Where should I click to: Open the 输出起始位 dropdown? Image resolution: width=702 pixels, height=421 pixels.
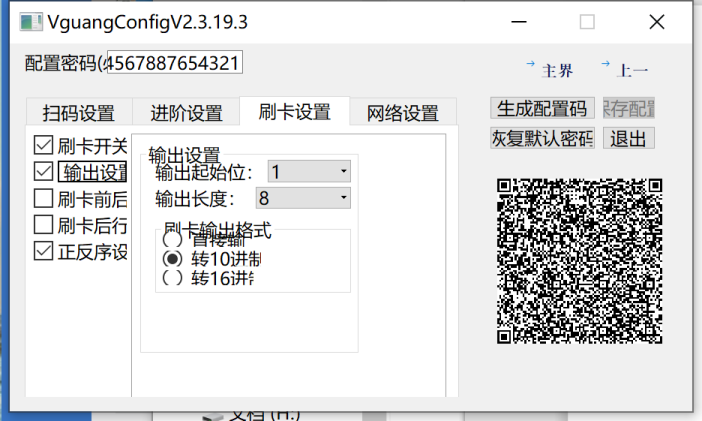pos(309,172)
